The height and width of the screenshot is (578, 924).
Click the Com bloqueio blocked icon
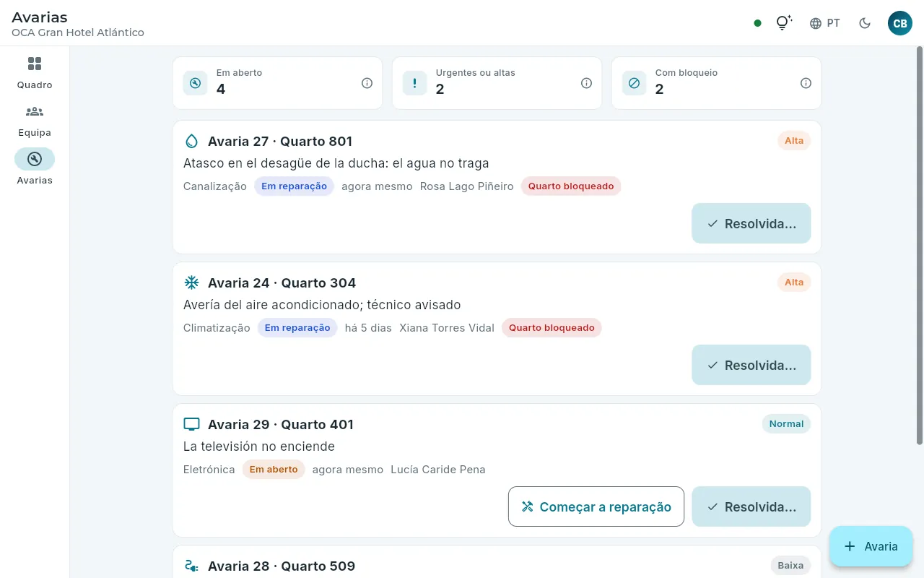[x=634, y=83]
